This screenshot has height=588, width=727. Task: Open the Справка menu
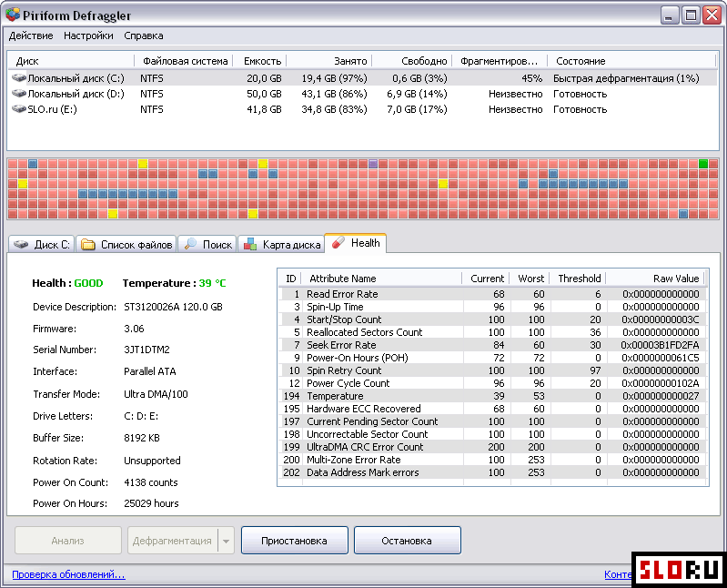coord(143,35)
